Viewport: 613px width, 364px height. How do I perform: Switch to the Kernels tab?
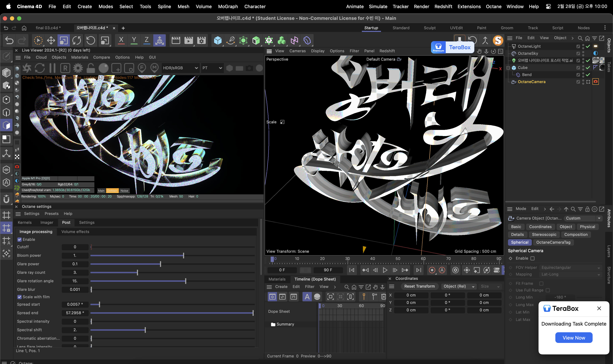click(24, 222)
